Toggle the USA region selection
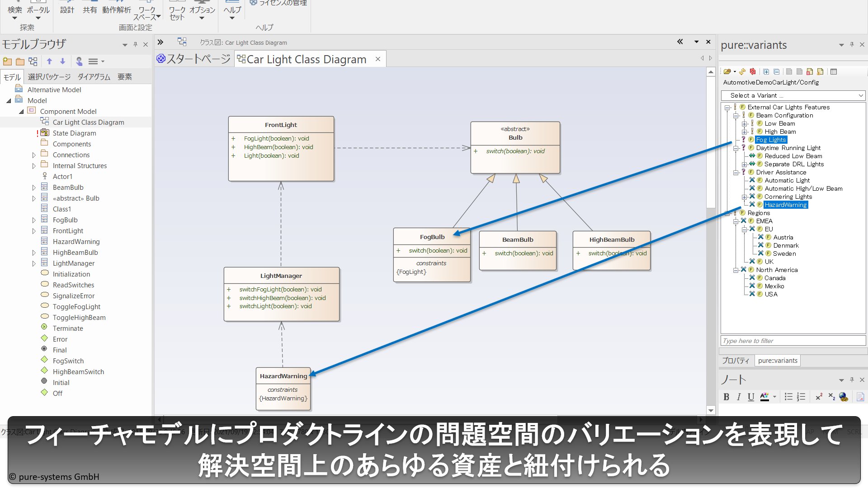 752,294
